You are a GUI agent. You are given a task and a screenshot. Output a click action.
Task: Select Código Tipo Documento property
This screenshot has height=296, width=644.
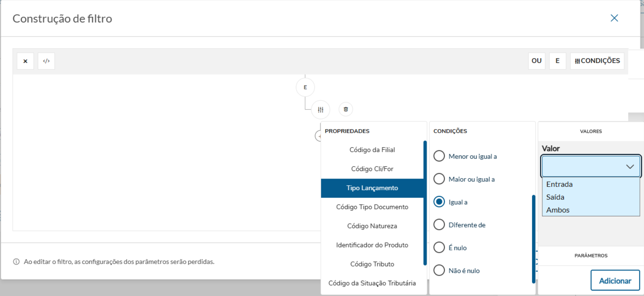point(372,207)
